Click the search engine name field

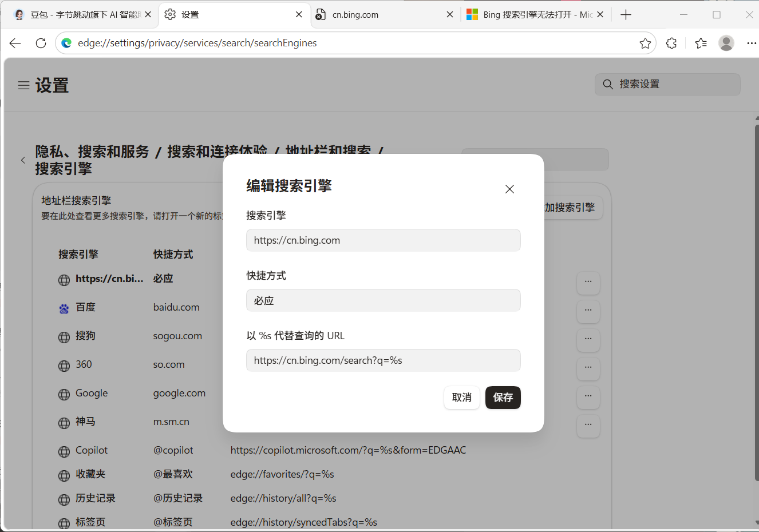383,240
